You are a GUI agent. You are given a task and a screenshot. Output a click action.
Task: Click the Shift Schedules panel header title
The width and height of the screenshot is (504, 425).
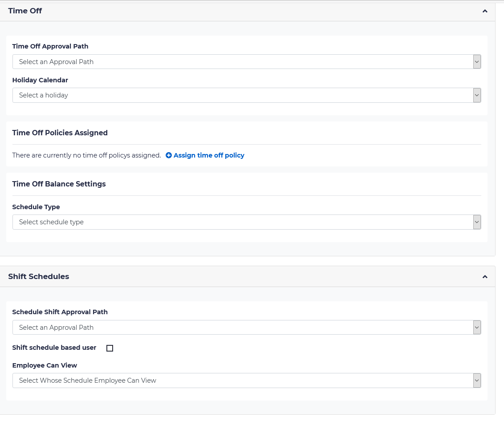coord(39,276)
